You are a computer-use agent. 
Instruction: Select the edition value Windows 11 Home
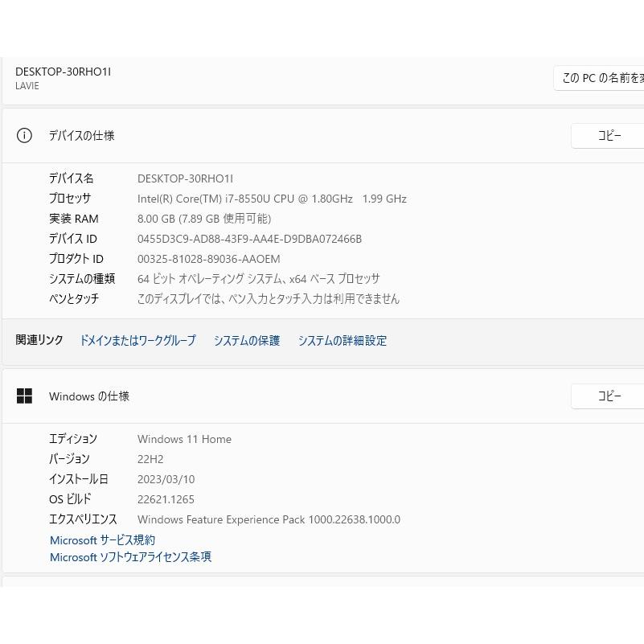(184, 439)
